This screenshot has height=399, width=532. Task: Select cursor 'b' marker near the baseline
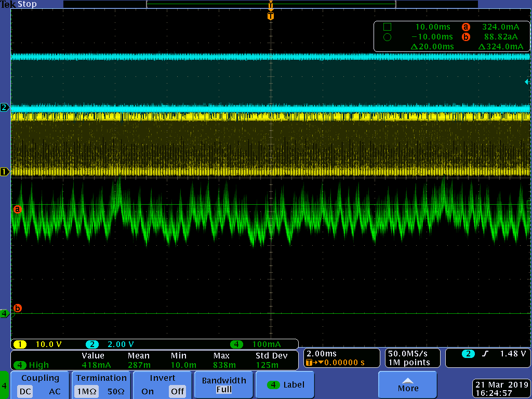[x=17, y=308]
